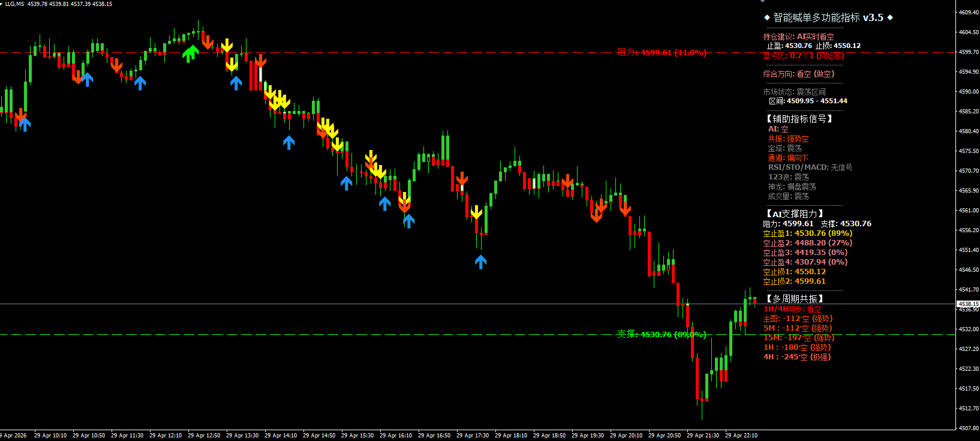This screenshot has height=441, width=980.
Task: Select the green 支撑 4530.76 support label
Action: 661,334
